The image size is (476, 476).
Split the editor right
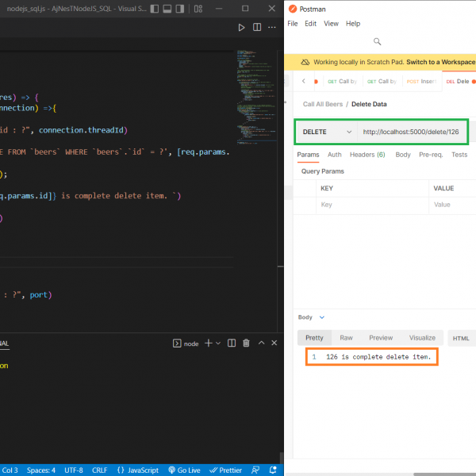[257, 28]
